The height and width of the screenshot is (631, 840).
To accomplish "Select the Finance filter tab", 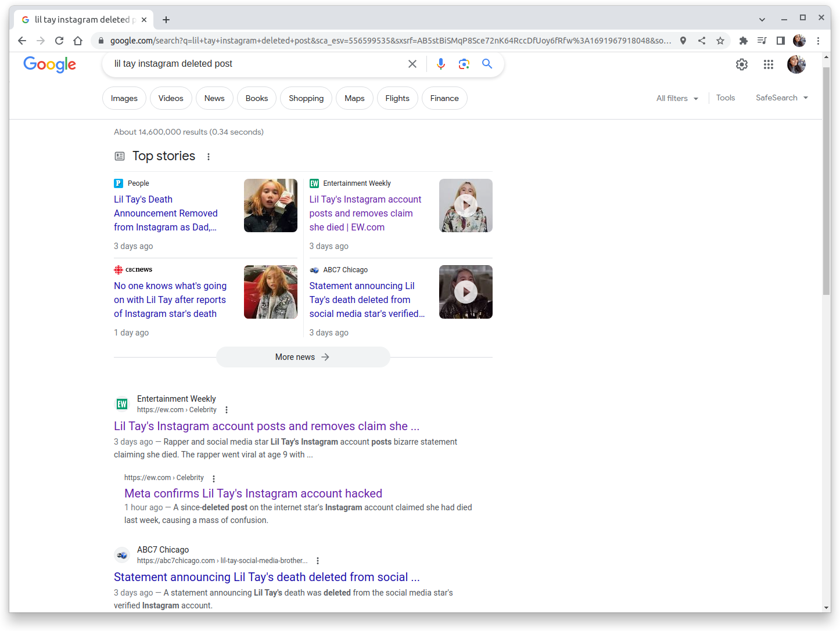I will [x=444, y=98].
